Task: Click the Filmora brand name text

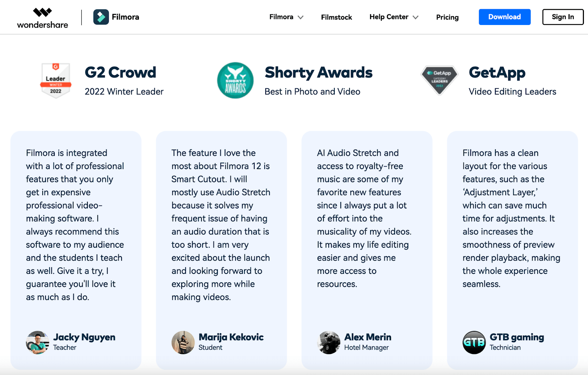Action: [x=125, y=17]
